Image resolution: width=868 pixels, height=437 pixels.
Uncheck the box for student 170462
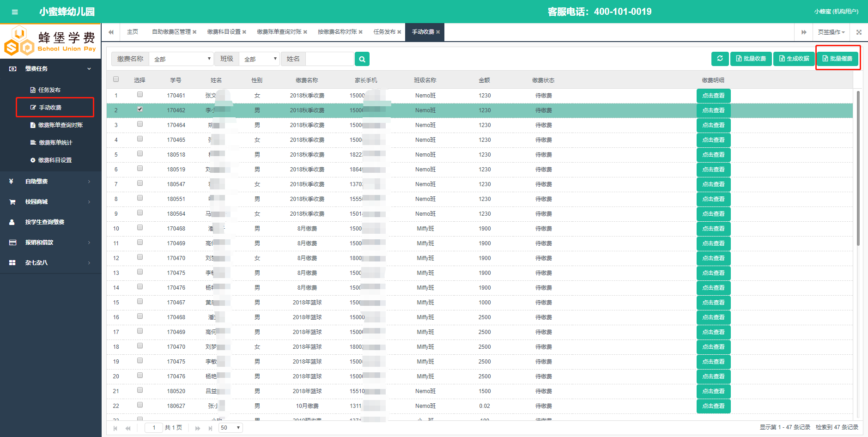click(x=140, y=109)
